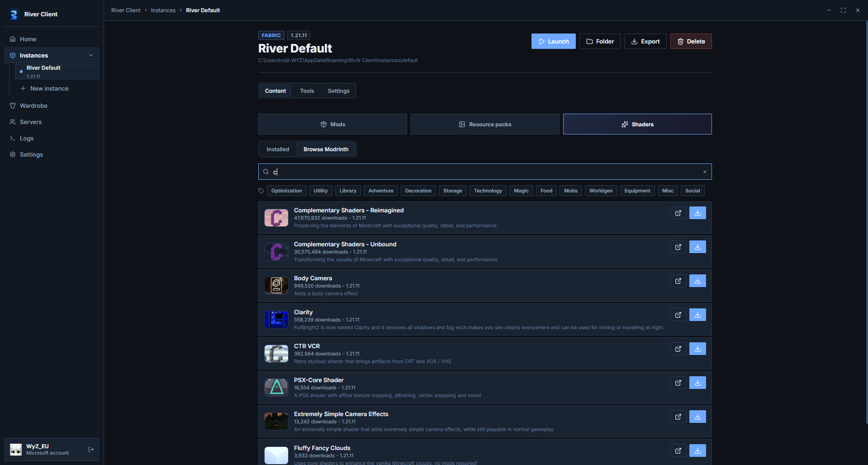Select the Resource packs category
The width and height of the screenshot is (868, 465).
click(485, 124)
